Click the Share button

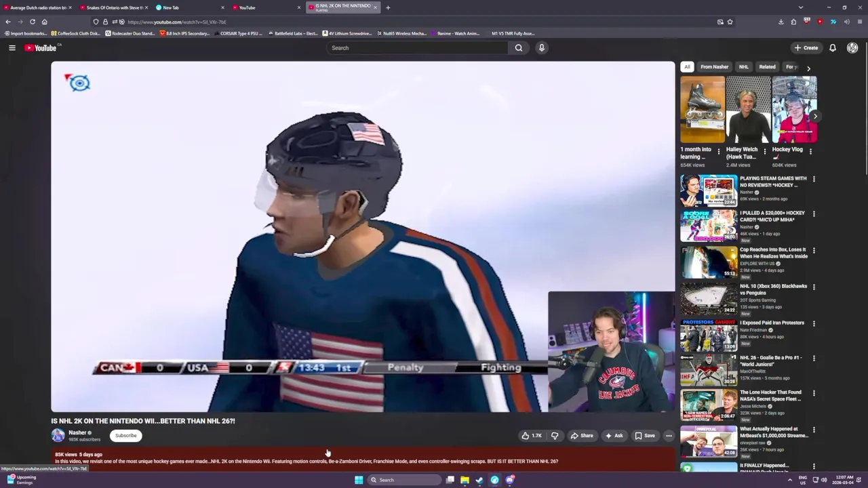click(x=582, y=436)
